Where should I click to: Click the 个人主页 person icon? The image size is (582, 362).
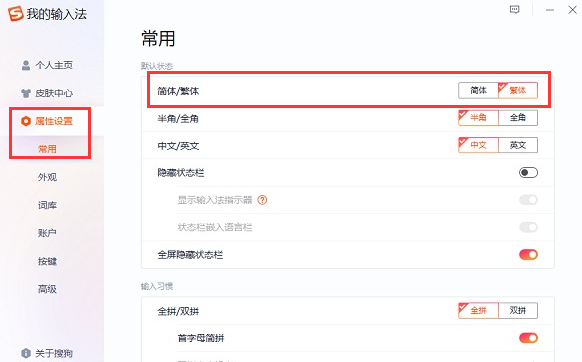tap(26, 65)
